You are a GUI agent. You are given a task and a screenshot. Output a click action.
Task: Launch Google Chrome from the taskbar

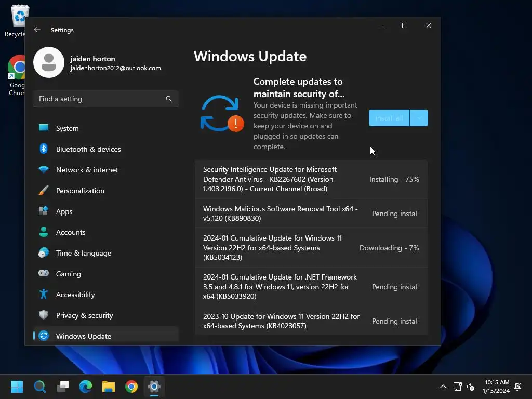point(131,387)
